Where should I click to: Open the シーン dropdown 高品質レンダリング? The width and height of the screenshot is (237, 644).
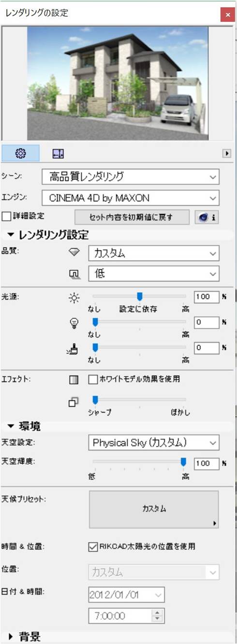(x=130, y=177)
